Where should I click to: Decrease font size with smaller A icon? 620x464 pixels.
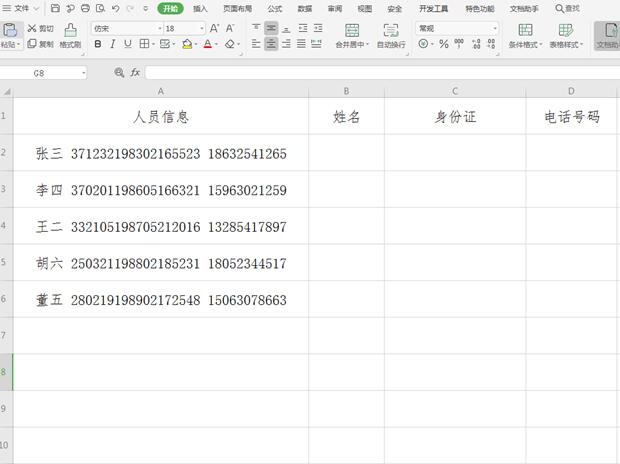(x=230, y=28)
